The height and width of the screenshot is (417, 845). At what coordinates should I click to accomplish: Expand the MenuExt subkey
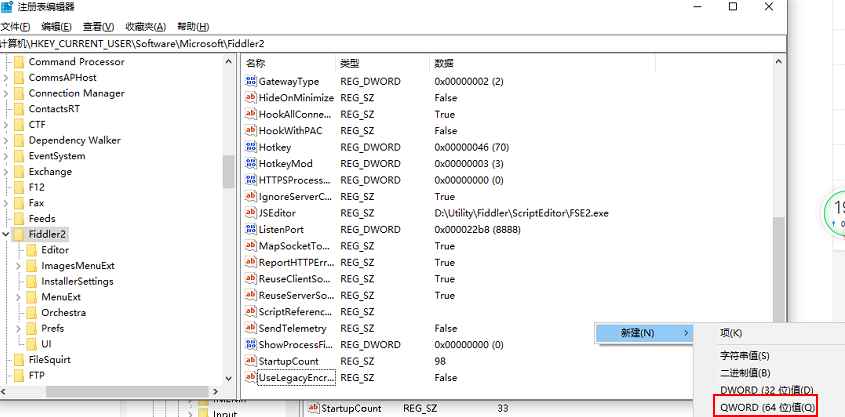pyautogui.click(x=18, y=297)
